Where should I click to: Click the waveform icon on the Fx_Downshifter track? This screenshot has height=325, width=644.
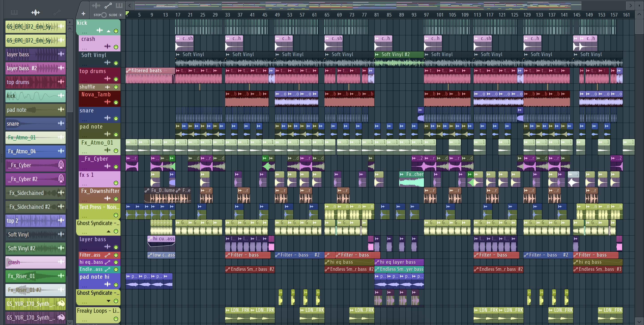pyautogui.click(x=108, y=198)
